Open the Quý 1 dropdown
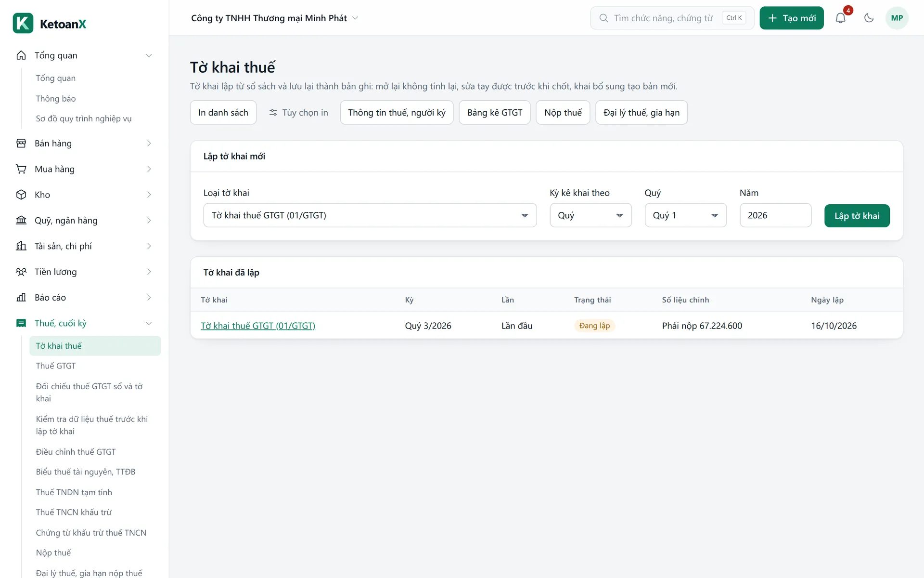The width and height of the screenshot is (924, 578). pos(685,215)
